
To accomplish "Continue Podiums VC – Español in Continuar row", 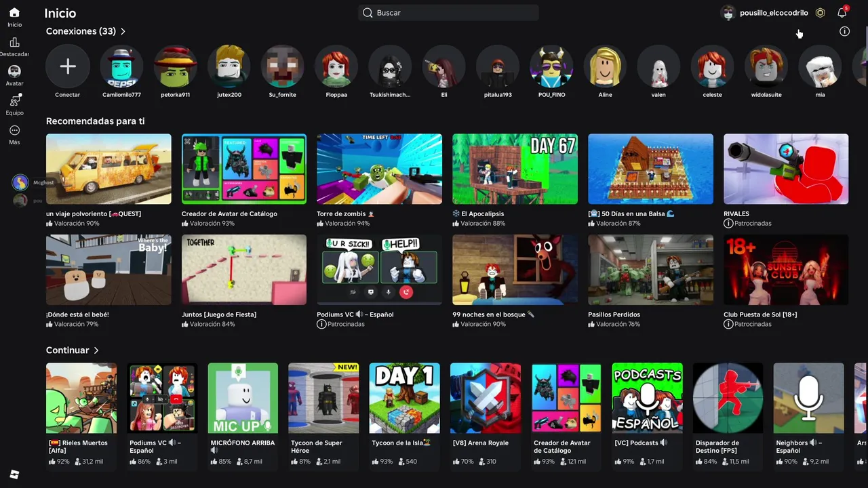I will (162, 398).
